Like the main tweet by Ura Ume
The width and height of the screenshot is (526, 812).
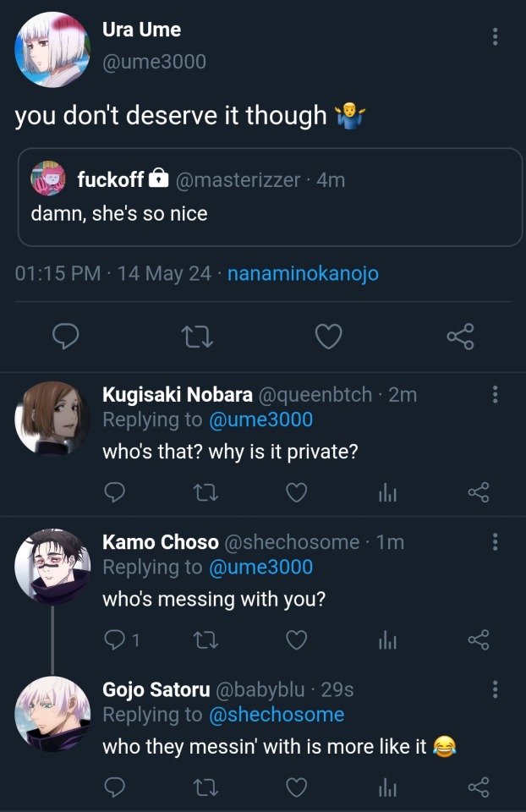tap(328, 337)
